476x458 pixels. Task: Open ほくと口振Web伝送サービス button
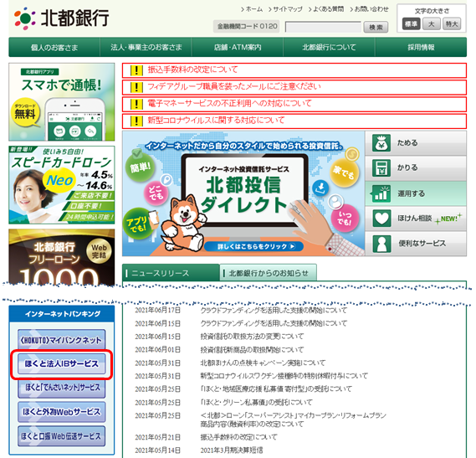[62, 436]
